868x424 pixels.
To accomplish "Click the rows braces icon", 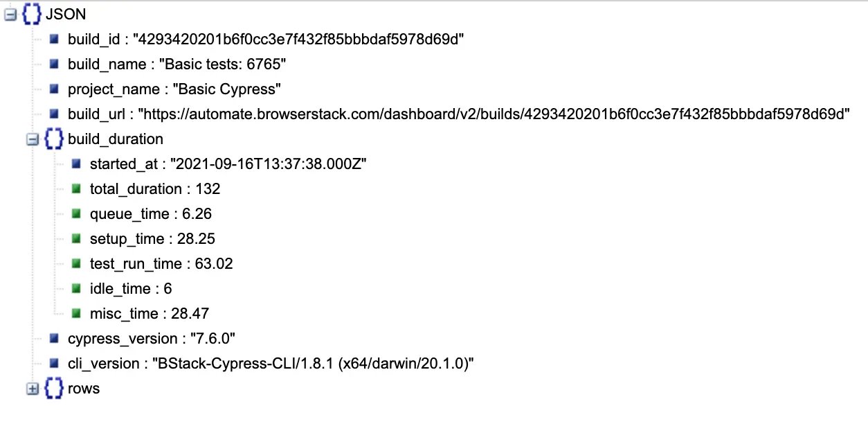I will (53, 389).
